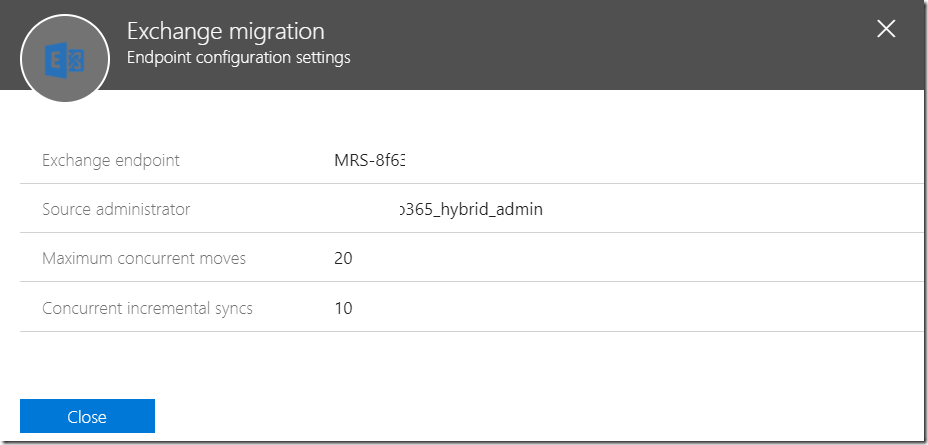Click the Source administrator row
This screenshot has height=445, width=928.
[472, 209]
